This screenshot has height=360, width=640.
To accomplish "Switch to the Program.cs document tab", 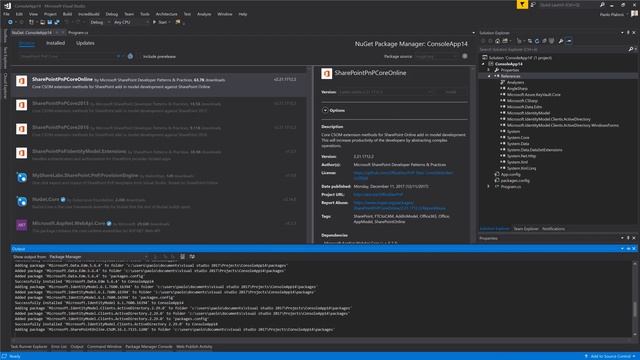I will (x=78, y=32).
